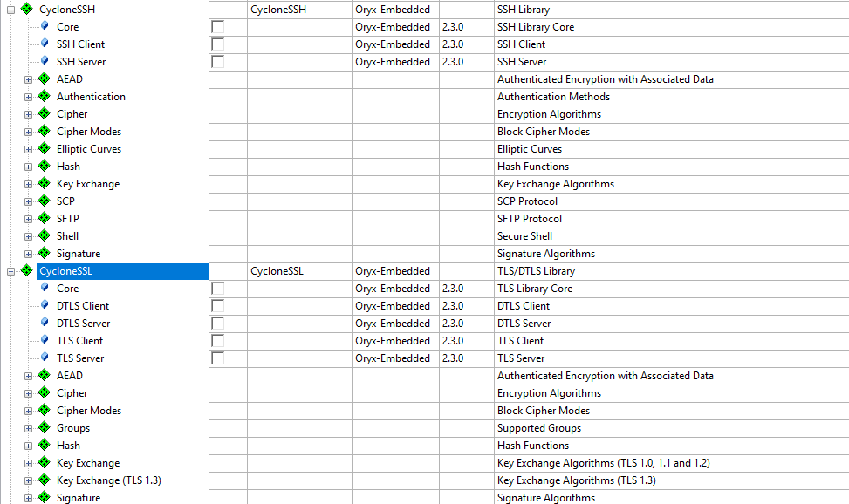Click the TLS/DTLS Library description text
This screenshot has width=849, height=504.
(x=536, y=271)
